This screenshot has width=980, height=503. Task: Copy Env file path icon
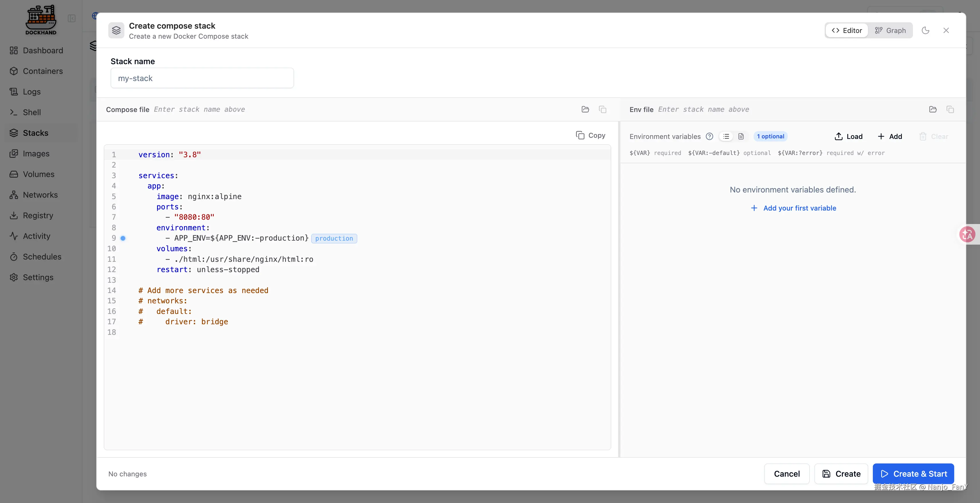pos(950,109)
